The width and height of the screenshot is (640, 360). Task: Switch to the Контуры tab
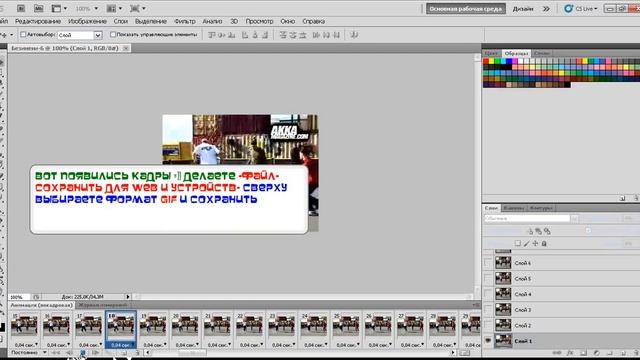[541, 208]
